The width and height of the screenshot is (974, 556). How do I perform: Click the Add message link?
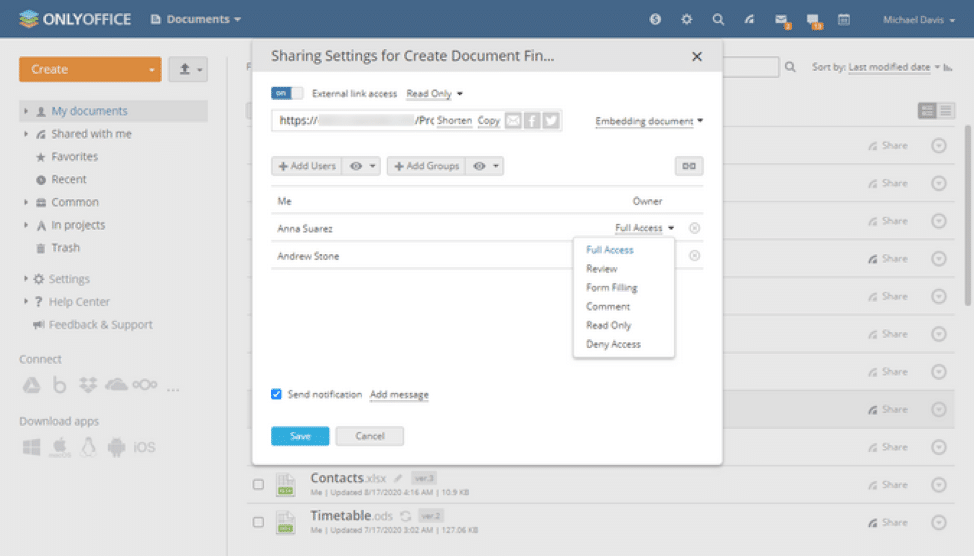tap(399, 394)
